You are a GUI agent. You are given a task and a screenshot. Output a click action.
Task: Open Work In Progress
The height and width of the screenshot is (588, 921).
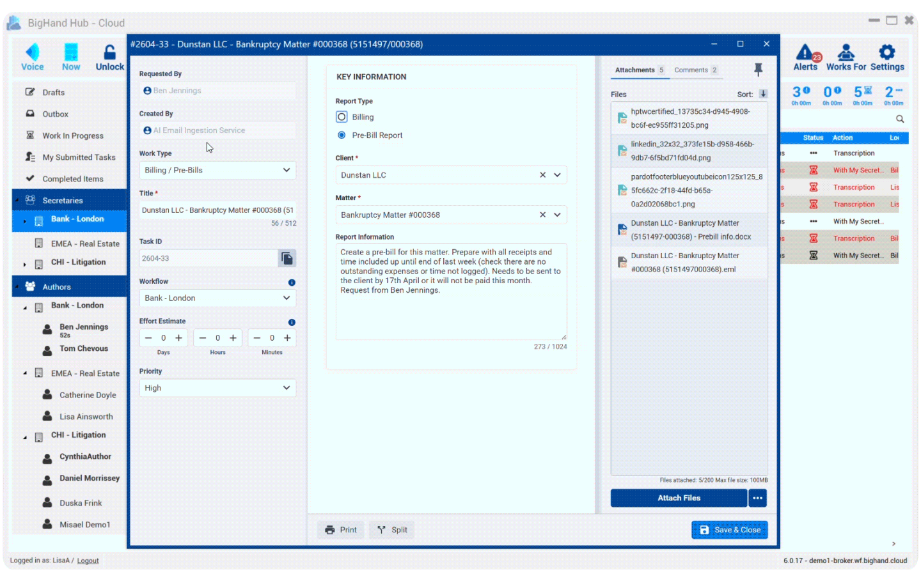[73, 136]
